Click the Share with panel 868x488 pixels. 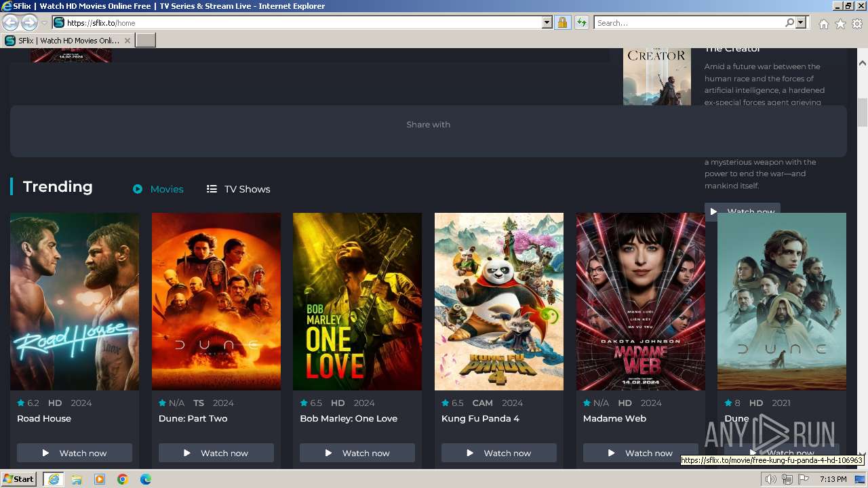pos(428,131)
